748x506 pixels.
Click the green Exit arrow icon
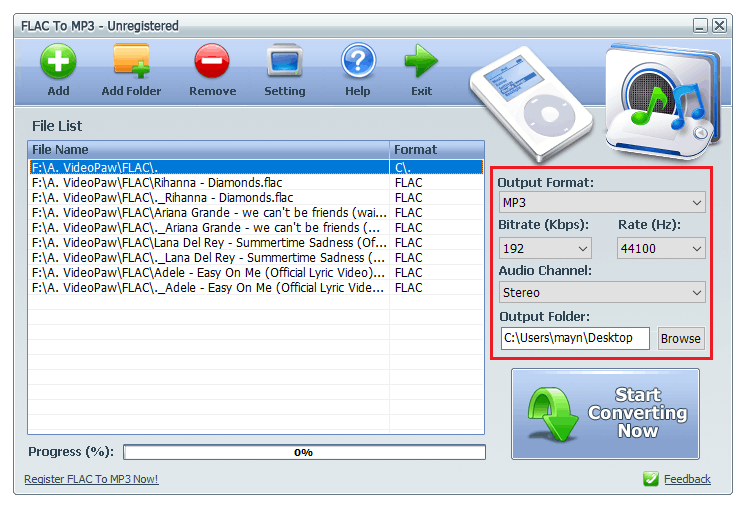pos(421,61)
